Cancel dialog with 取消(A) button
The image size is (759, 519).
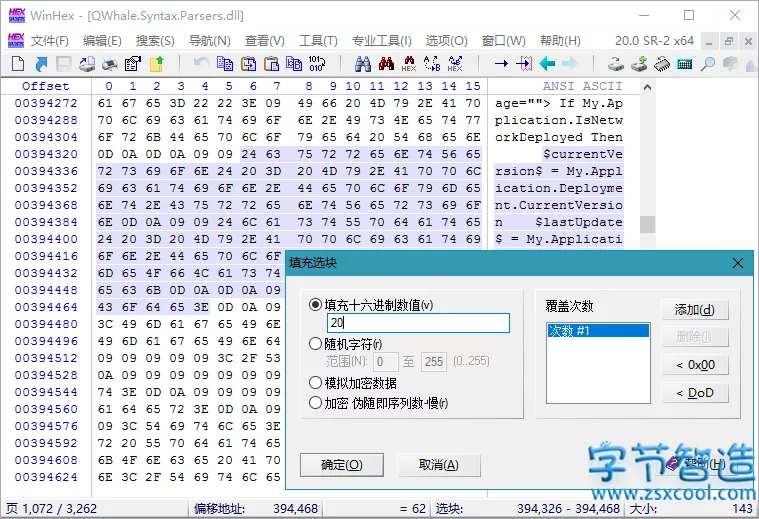[x=439, y=465]
